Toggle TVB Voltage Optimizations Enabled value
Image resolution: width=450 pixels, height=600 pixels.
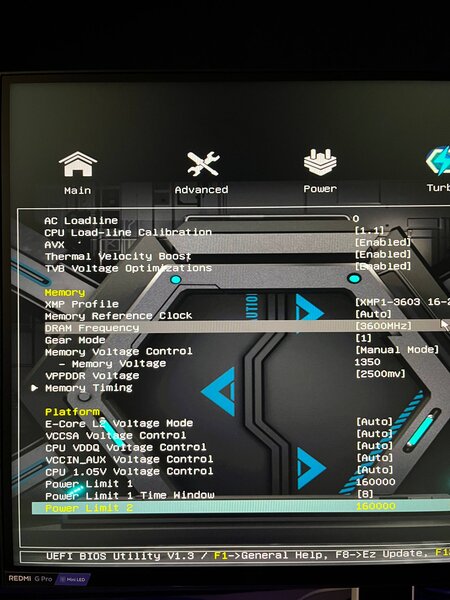(x=383, y=266)
